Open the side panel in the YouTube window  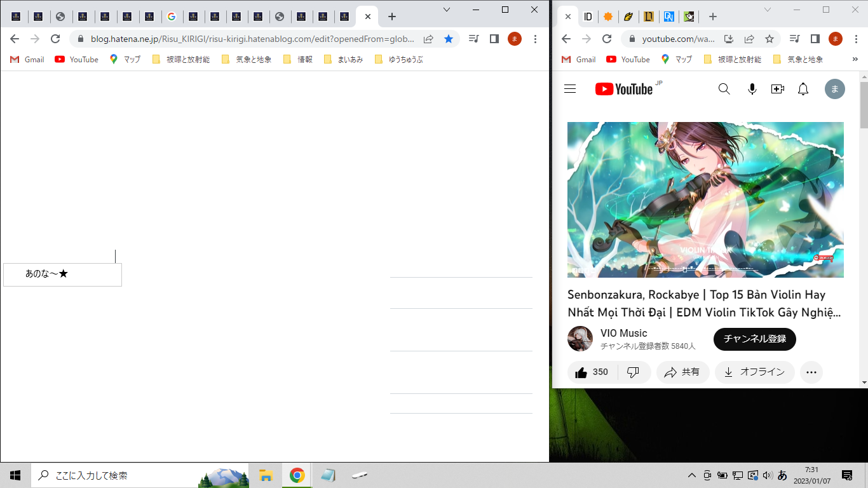tap(815, 39)
